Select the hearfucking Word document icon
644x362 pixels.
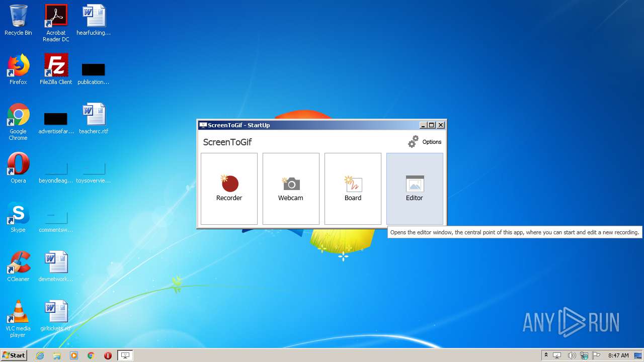point(94,21)
